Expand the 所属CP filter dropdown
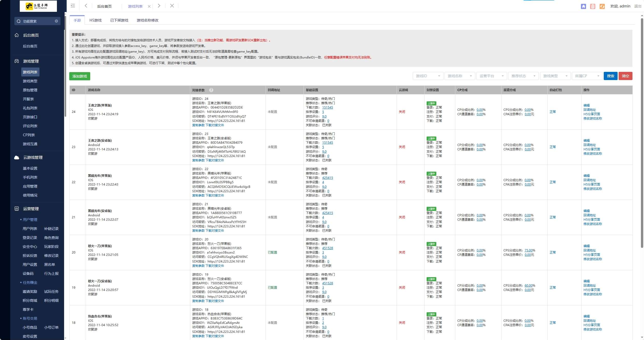This screenshot has width=644, height=340. pyautogui.click(x=587, y=76)
